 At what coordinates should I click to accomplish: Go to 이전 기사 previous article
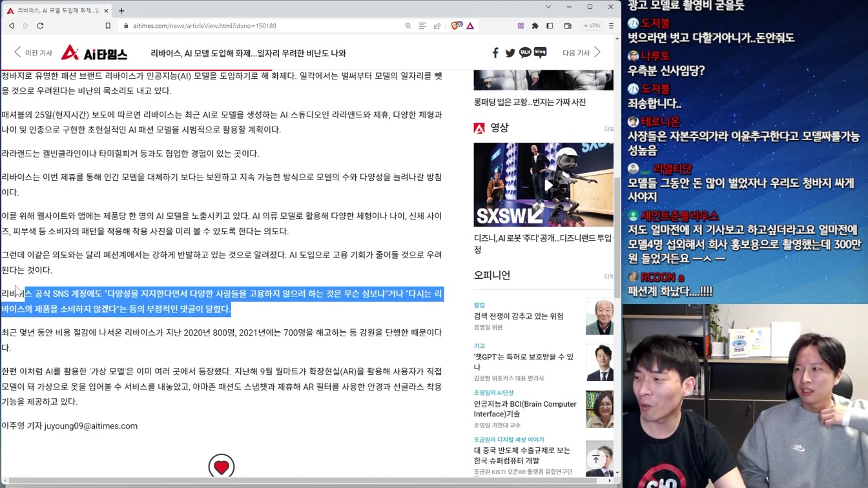[x=33, y=53]
